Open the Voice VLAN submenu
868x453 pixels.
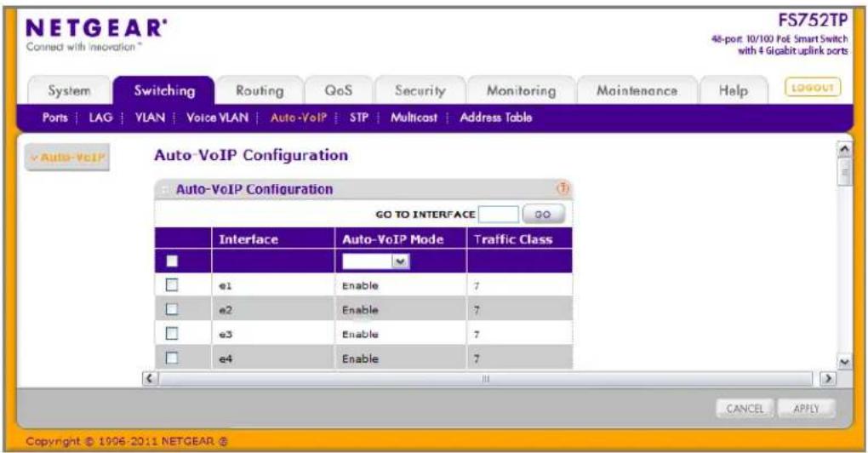pyautogui.click(x=217, y=118)
